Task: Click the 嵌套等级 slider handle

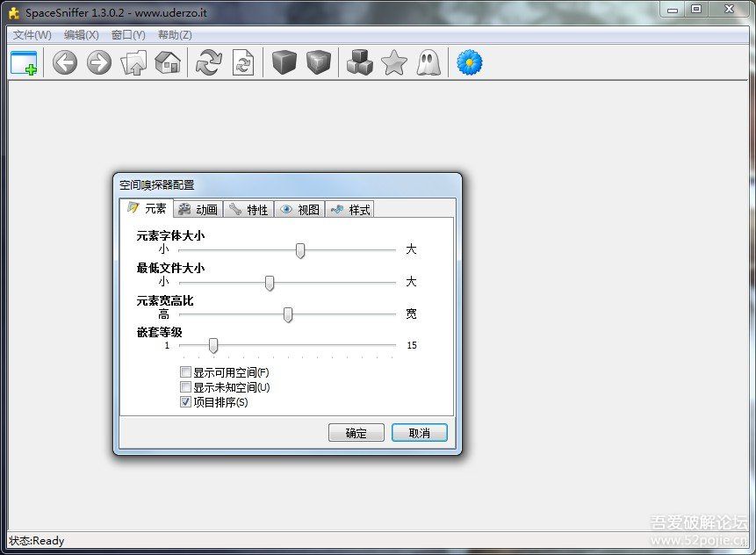Action: [x=212, y=345]
